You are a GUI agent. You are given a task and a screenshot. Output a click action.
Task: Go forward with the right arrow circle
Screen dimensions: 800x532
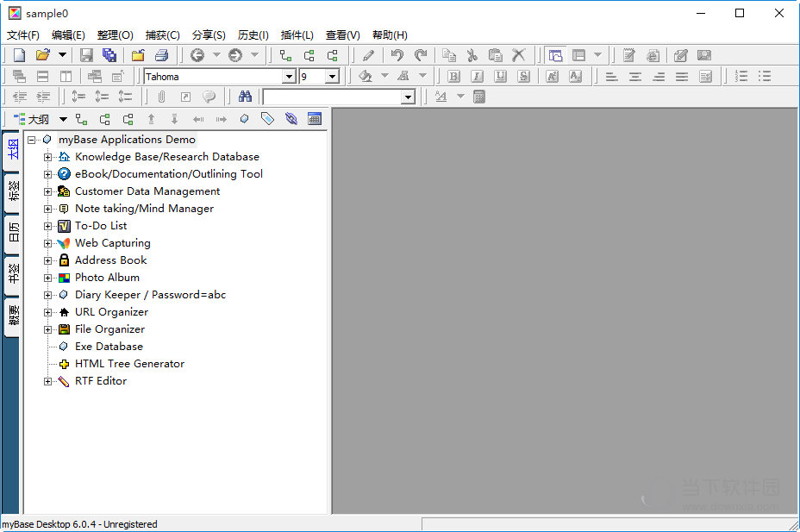point(235,55)
